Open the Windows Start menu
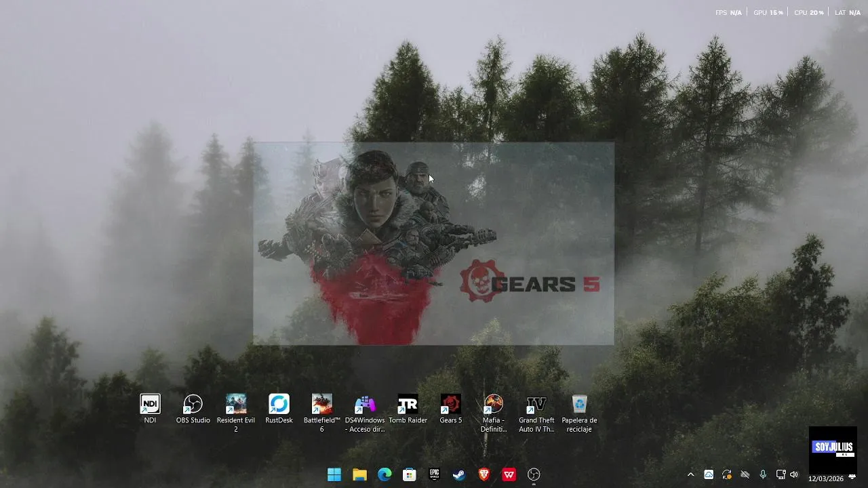This screenshot has width=868, height=488. coord(334,474)
